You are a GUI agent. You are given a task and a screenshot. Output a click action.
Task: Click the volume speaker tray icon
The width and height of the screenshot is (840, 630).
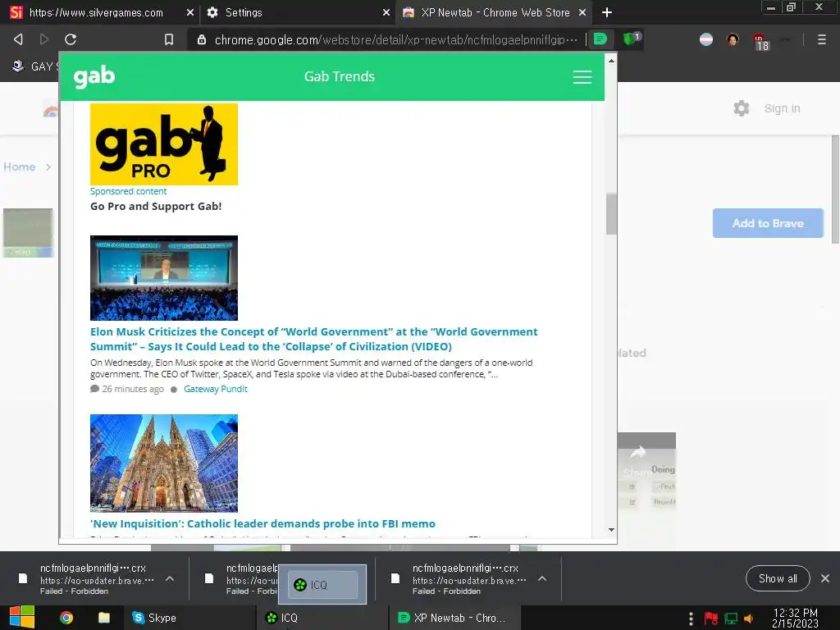[748, 619]
